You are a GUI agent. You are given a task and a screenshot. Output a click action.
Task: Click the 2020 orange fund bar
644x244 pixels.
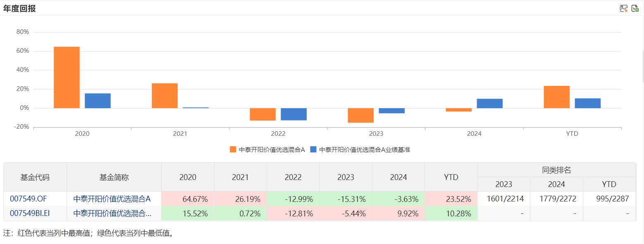pos(67,78)
